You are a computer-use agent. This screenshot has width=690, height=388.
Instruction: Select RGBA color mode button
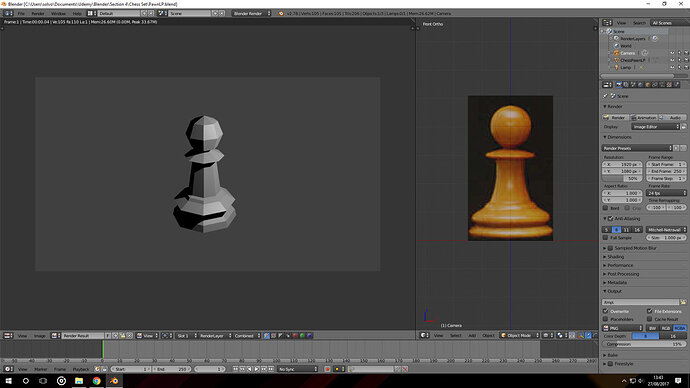tap(680, 328)
